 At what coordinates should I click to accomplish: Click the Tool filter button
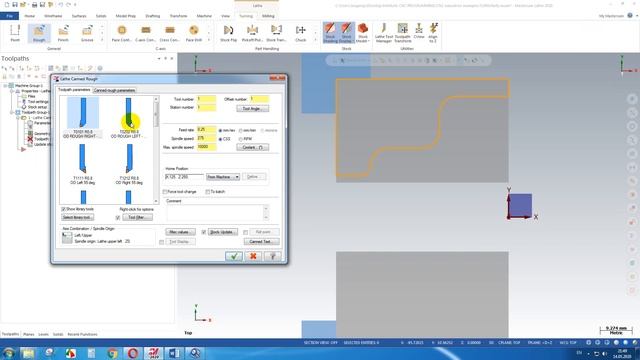coord(138,218)
